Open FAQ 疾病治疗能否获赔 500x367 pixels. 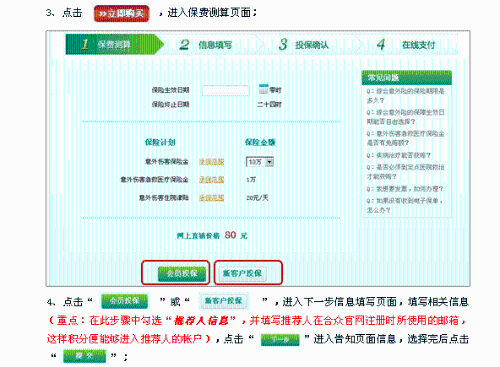(x=399, y=155)
